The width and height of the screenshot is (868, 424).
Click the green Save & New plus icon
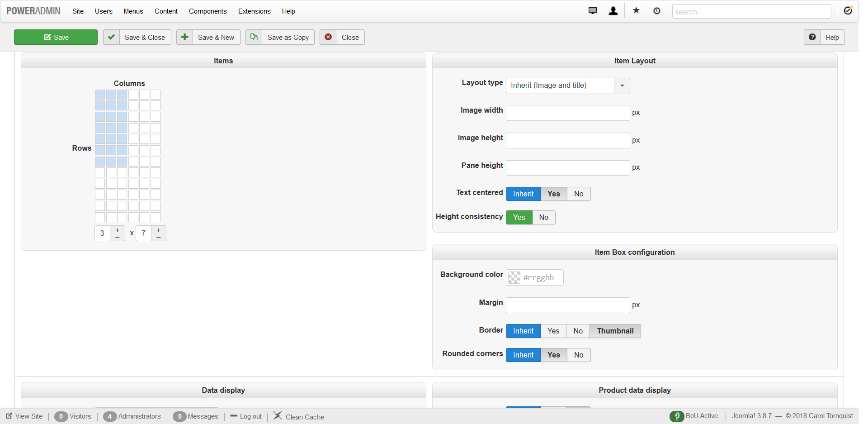coord(184,37)
